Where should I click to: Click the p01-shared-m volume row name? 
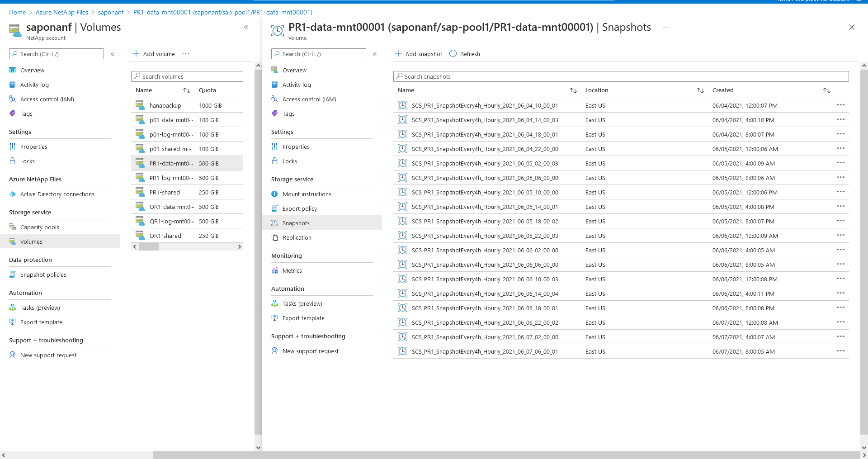coord(170,149)
